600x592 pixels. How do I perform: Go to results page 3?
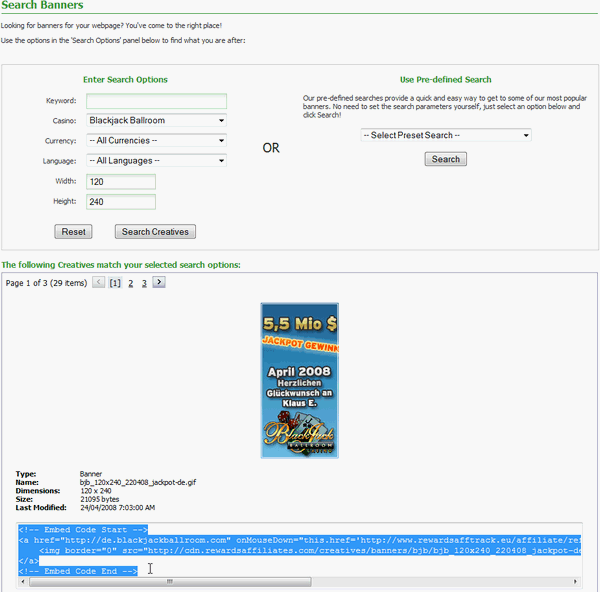(144, 283)
